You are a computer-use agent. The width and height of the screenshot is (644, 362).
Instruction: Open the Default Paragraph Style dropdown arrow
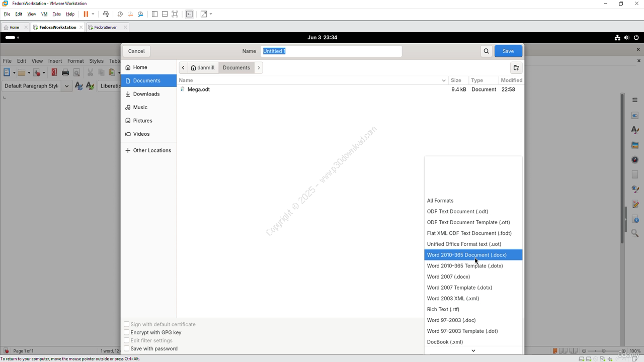(x=66, y=86)
